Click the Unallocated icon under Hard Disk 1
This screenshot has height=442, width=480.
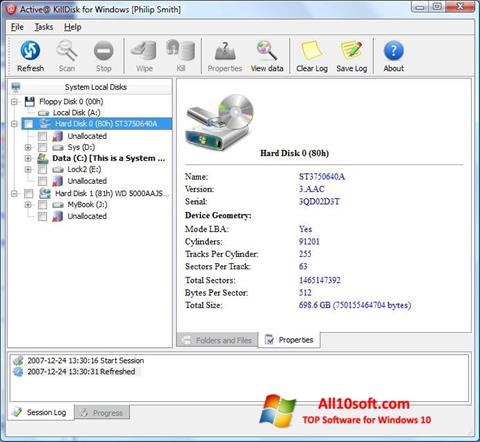click(57, 216)
